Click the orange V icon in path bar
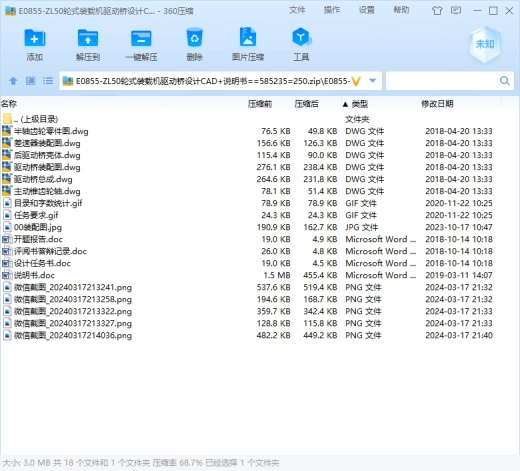Viewport: 520px width, 471px height. [356, 81]
